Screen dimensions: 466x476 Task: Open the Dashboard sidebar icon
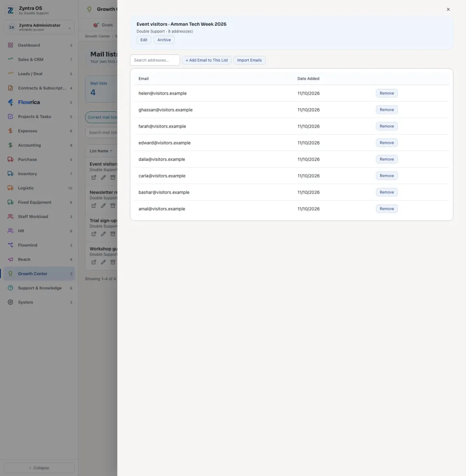[x=10, y=45]
